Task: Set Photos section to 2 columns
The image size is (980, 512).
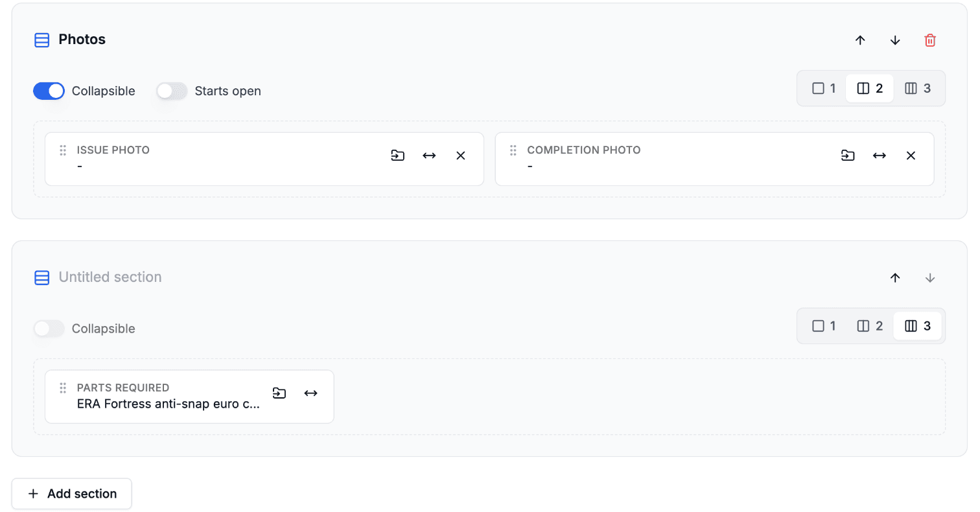Action: point(870,88)
